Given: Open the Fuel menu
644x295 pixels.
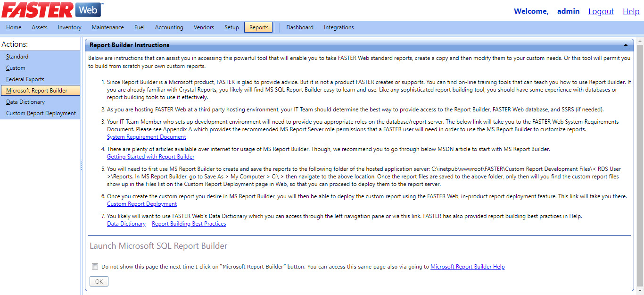Looking at the screenshot, I should [140, 27].
